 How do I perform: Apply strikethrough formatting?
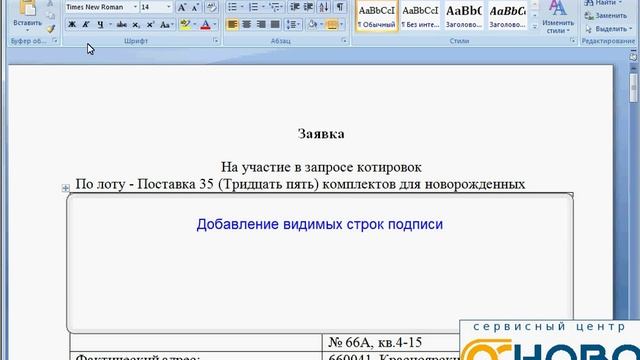tap(122, 25)
